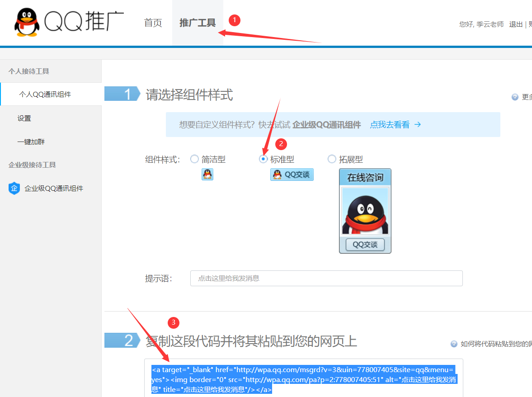Screen dimensions: 532x397
Task: Click the small penguin-only style preview
Action: click(207, 175)
